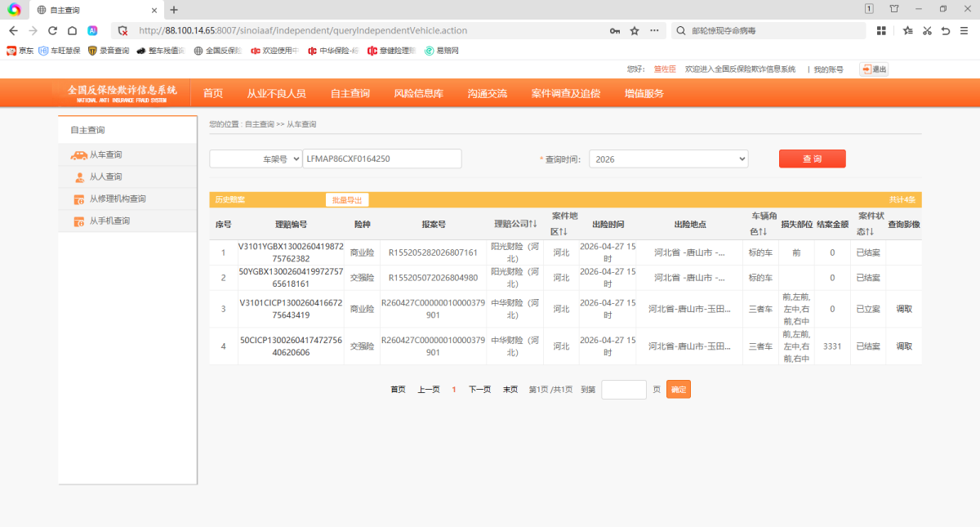Open 增值服务 navigation item

(x=644, y=93)
